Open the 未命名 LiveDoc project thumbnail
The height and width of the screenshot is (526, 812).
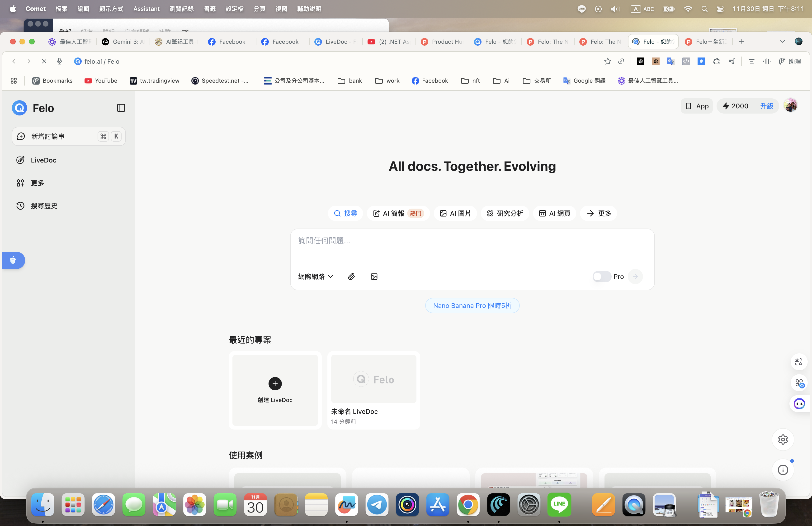pos(373,379)
